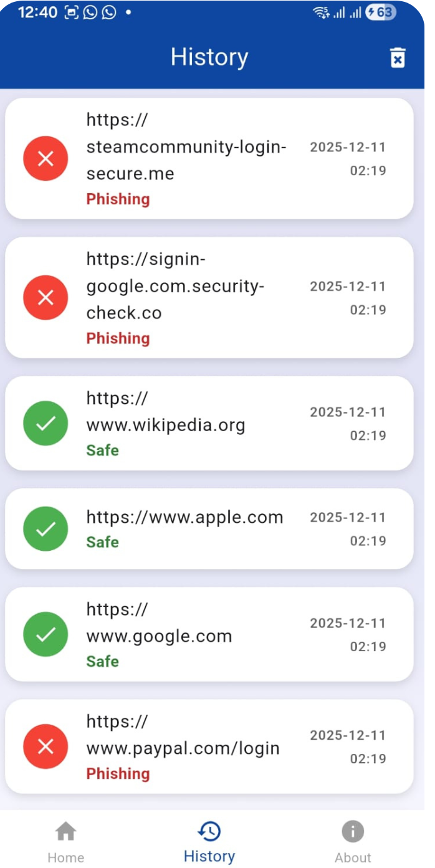Open the Home tab
Viewport: 435px width, 868px height.
pos(65,841)
